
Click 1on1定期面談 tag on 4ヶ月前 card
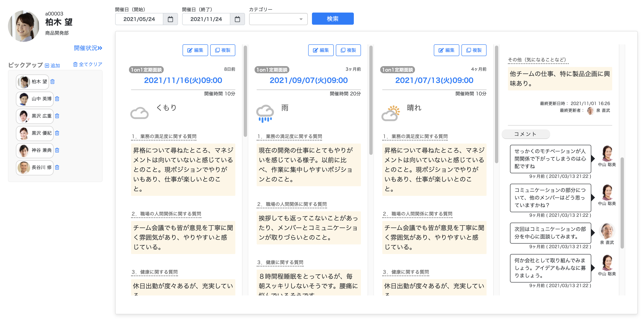point(398,70)
